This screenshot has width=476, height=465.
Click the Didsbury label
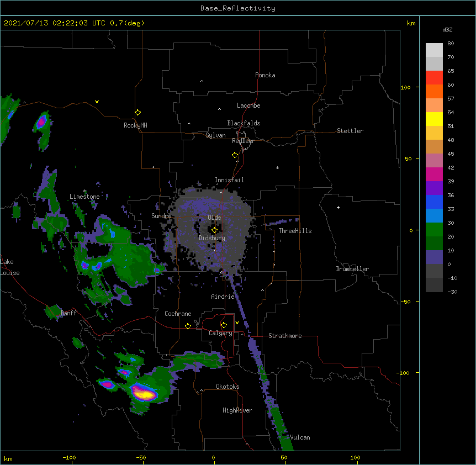(212, 238)
